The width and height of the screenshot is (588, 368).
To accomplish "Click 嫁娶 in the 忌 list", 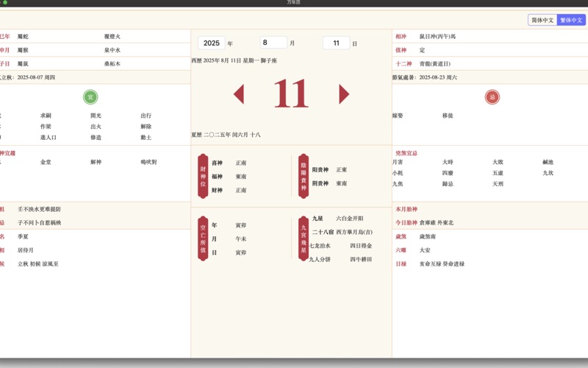I will (x=398, y=116).
